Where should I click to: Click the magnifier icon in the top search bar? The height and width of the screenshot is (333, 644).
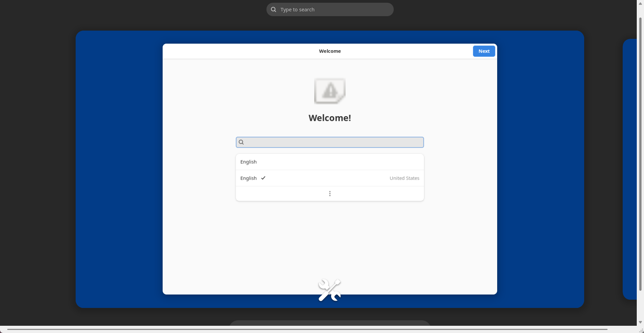click(x=274, y=10)
